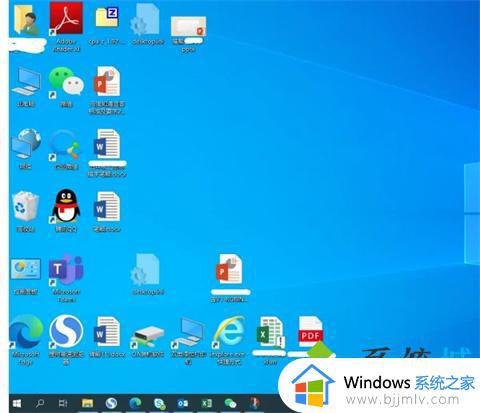Open Excel from the taskbar
This screenshot has width=480, height=413.
click(206, 403)
